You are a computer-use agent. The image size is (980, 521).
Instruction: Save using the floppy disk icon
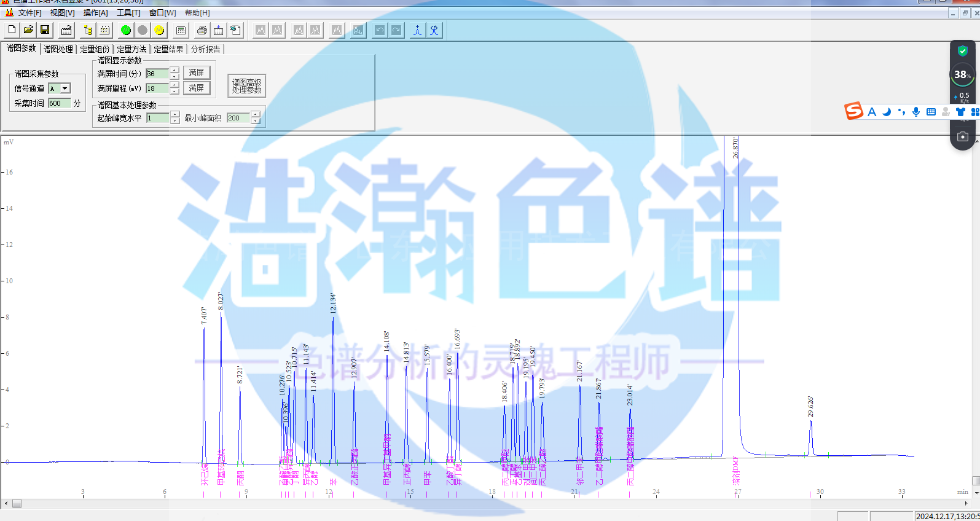[45, 29]
